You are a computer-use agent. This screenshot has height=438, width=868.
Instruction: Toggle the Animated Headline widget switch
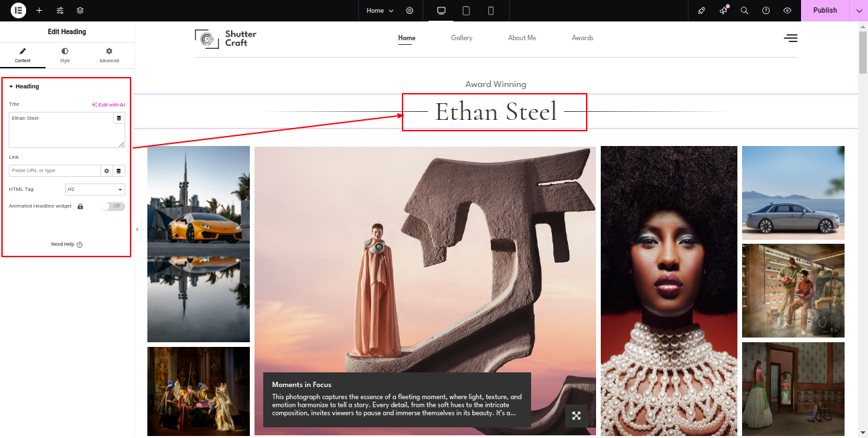(x=113, y=206)
